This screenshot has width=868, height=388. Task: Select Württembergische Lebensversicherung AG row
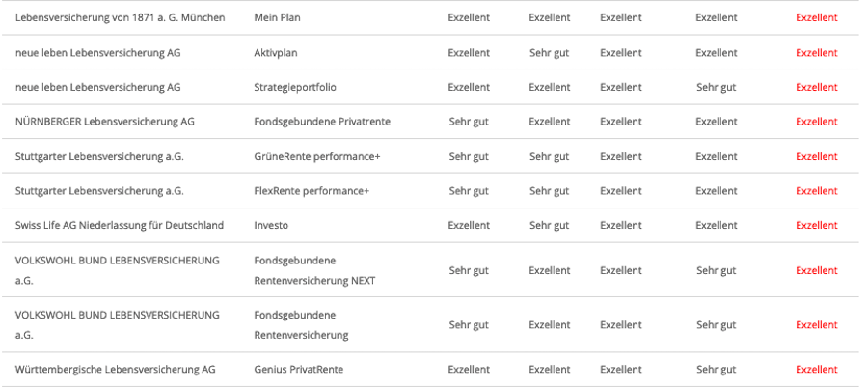pos(434,369)
